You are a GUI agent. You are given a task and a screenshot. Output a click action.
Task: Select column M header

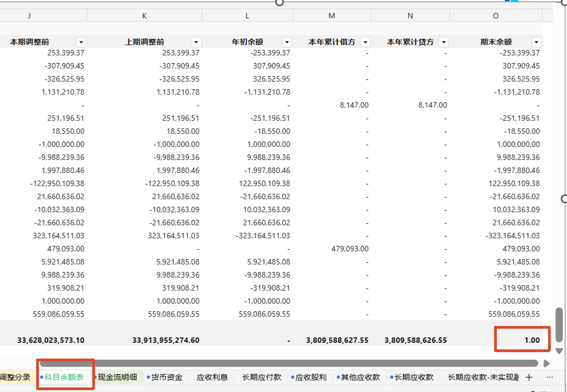332,16
